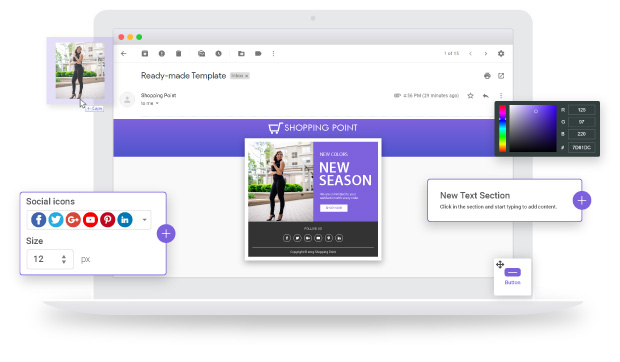Click the dragged model photo thumbnail
Viewport: 620px width, 362px height.
click(80, 70)
